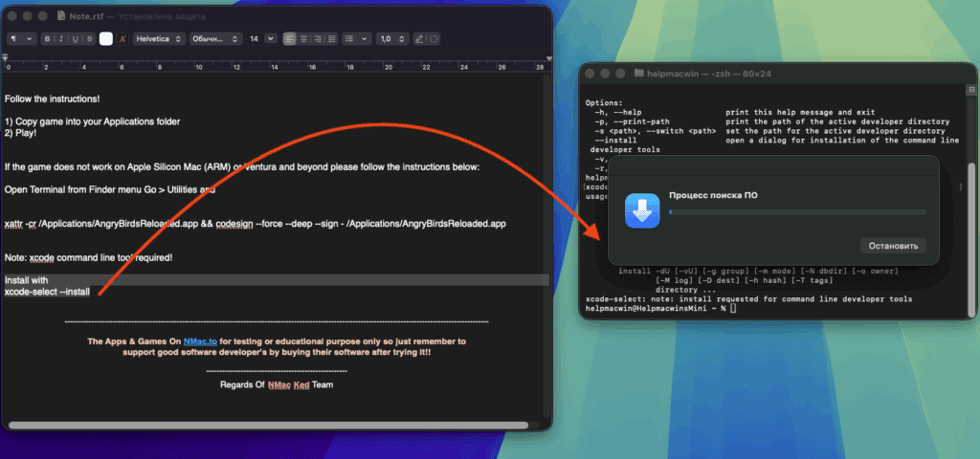Click the Software Update download icon
The height and width of the screenshot is (459, 980).
[x=642, y=211]
